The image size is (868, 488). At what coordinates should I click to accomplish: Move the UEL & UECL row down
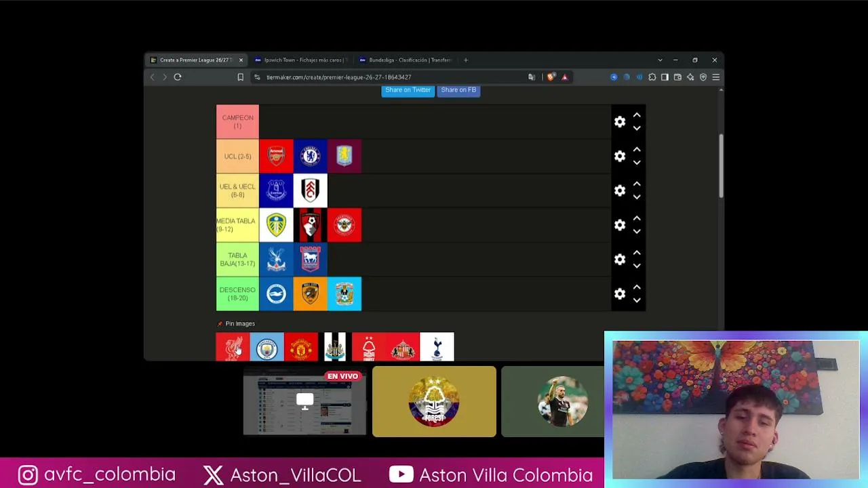point(637,197)
